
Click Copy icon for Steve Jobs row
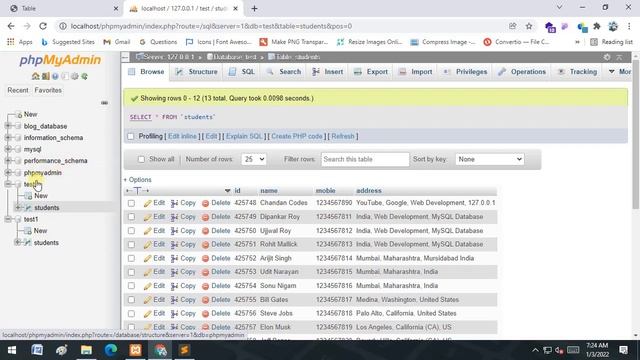174,314
